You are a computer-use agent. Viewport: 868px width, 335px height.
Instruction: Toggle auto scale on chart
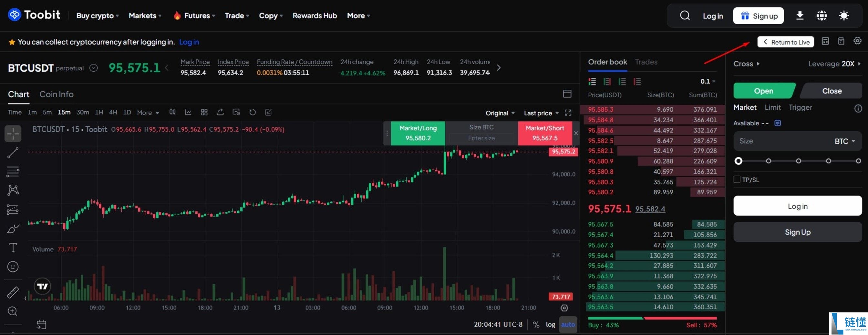[x=568, y=325]
